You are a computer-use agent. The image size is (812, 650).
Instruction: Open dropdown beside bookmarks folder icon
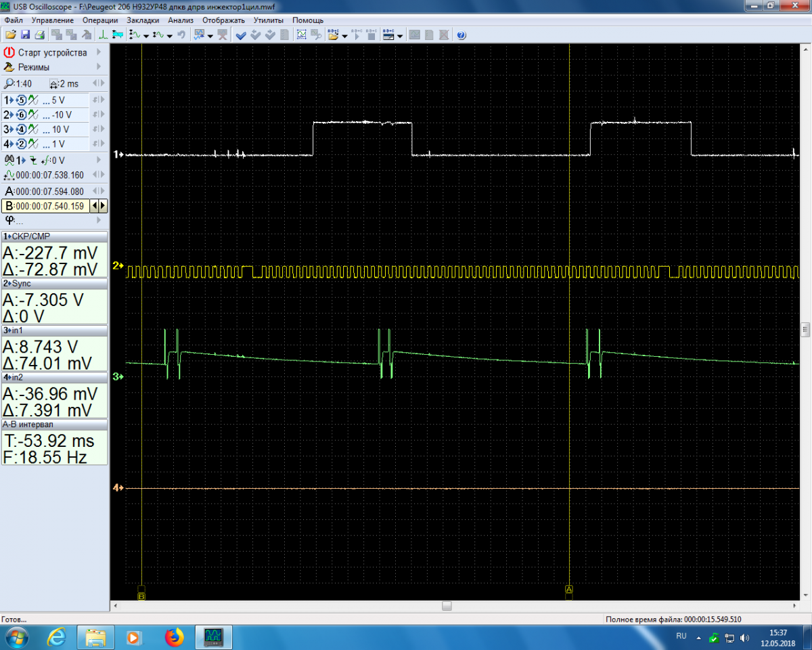pos(344,35)
